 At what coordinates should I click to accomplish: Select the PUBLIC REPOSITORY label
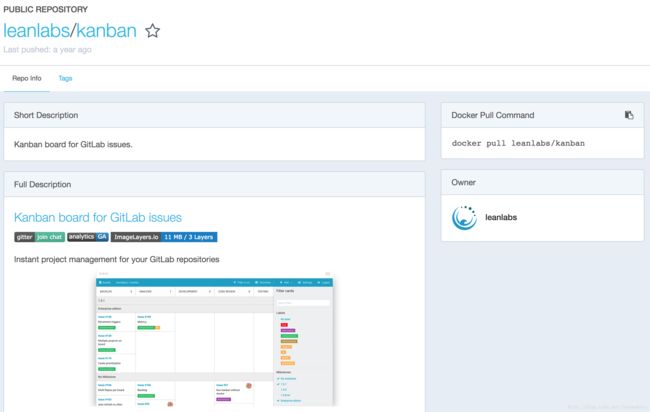(x=46, y=9)
